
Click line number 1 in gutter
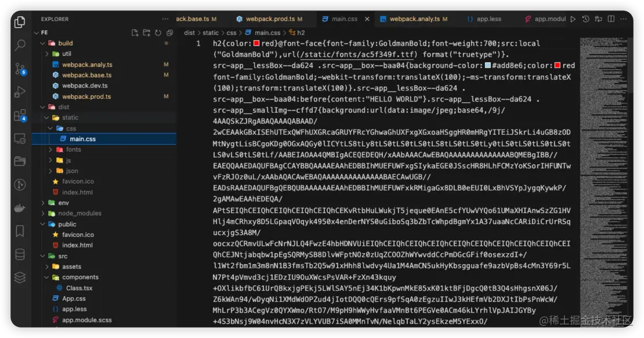[198, 43]
